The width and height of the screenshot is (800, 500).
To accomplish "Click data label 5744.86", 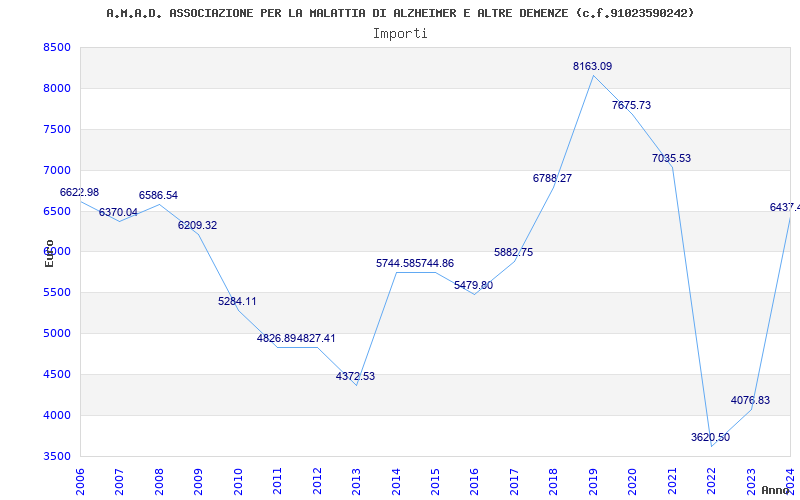I will click(x=435, y=263).
